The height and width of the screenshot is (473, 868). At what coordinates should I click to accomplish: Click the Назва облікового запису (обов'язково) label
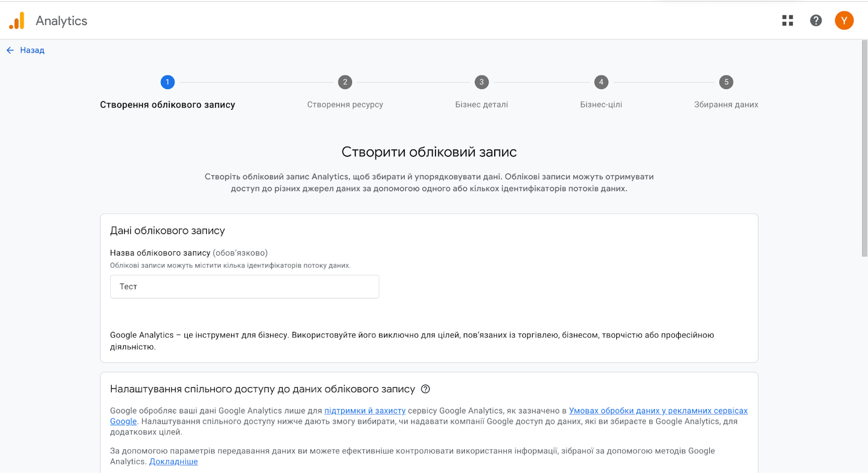click(x=189, y=253)
